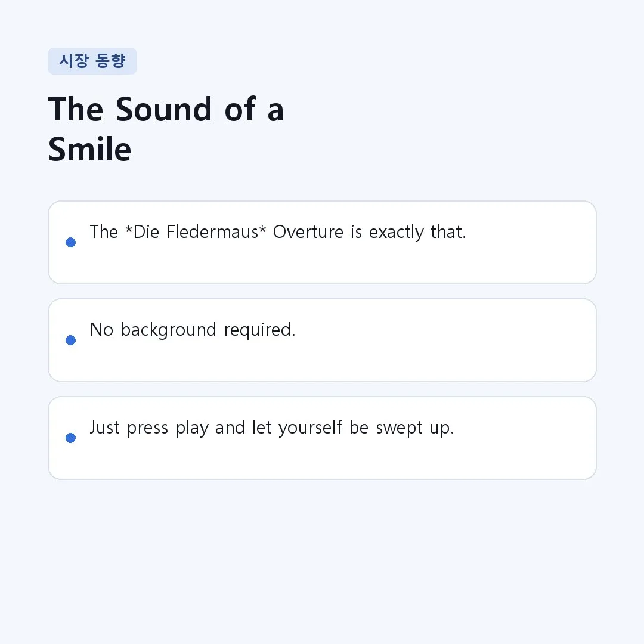Click the words swept up in third card
The height and width of the screenshot is (644, 644).
click(415, 428)
